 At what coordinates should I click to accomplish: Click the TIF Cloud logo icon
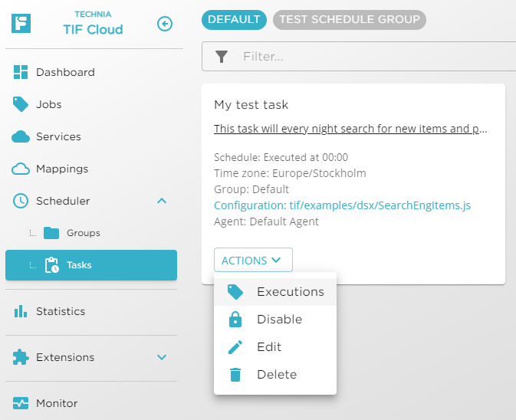tap(21, 23)
